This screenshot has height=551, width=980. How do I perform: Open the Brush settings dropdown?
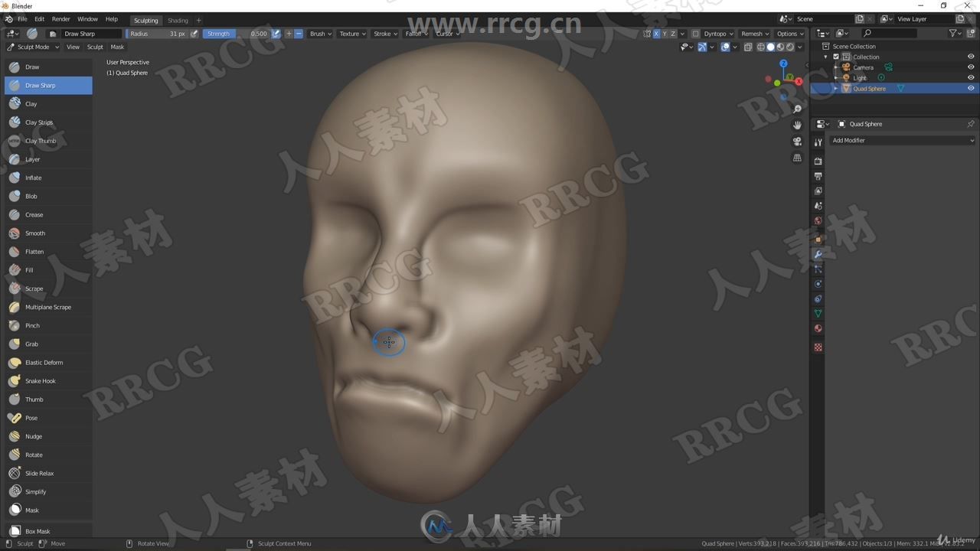(321, 34)
